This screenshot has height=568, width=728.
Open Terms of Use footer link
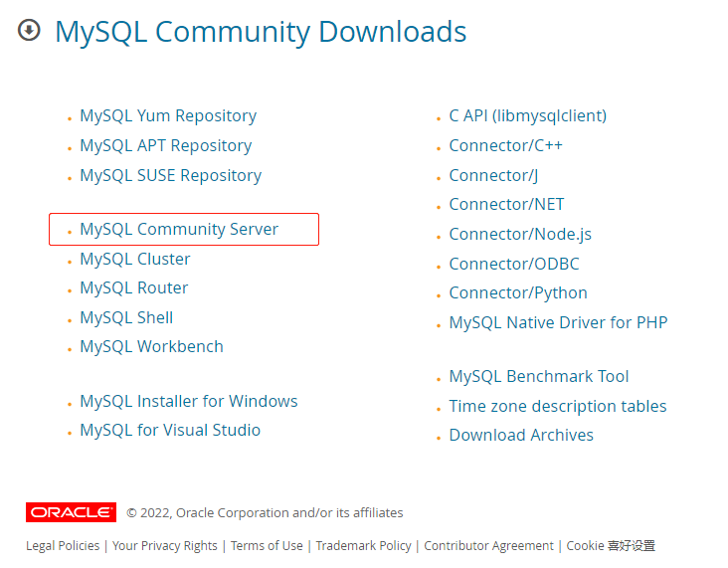(x=267, y=545)
